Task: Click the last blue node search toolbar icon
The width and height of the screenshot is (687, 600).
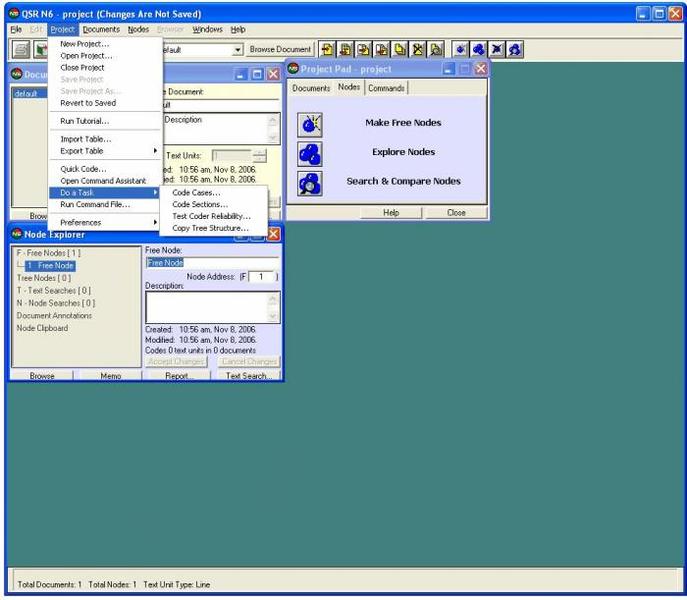Action: click(x=515, y=50)
